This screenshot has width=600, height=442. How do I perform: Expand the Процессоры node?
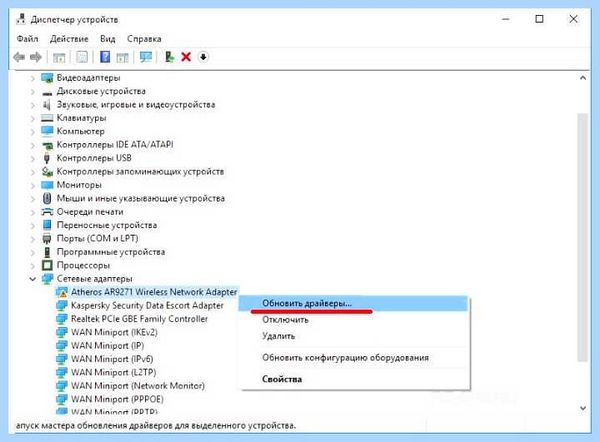(33, 266)
